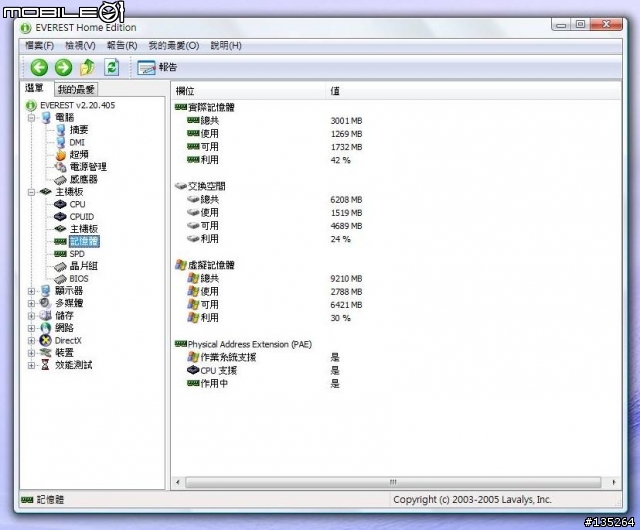The height and width of the screenshot is (530, 640).
Task: Open the 感應器 sensor item
Action: click(x=83, y=179)
